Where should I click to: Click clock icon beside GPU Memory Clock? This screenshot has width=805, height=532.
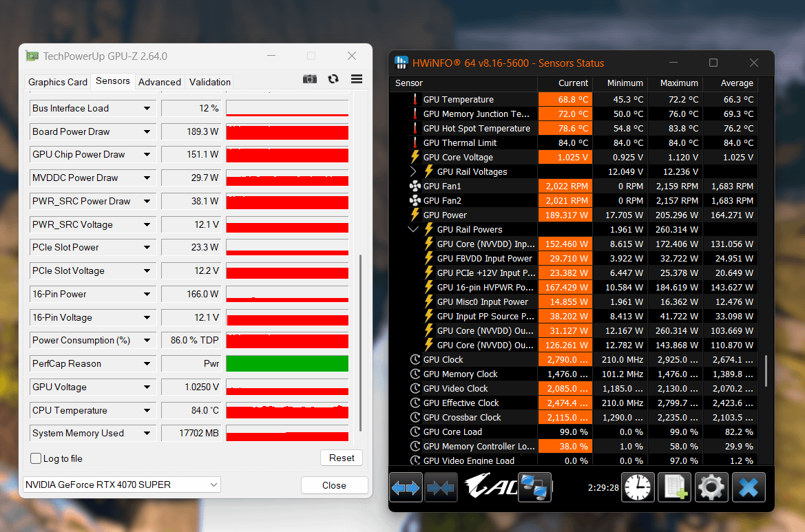[x=415, y=374]
